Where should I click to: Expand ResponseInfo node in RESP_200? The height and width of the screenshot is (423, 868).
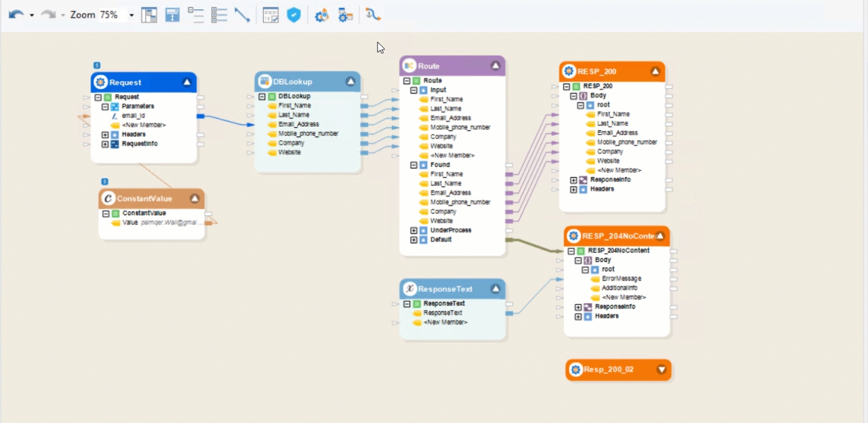coord(574,180)
